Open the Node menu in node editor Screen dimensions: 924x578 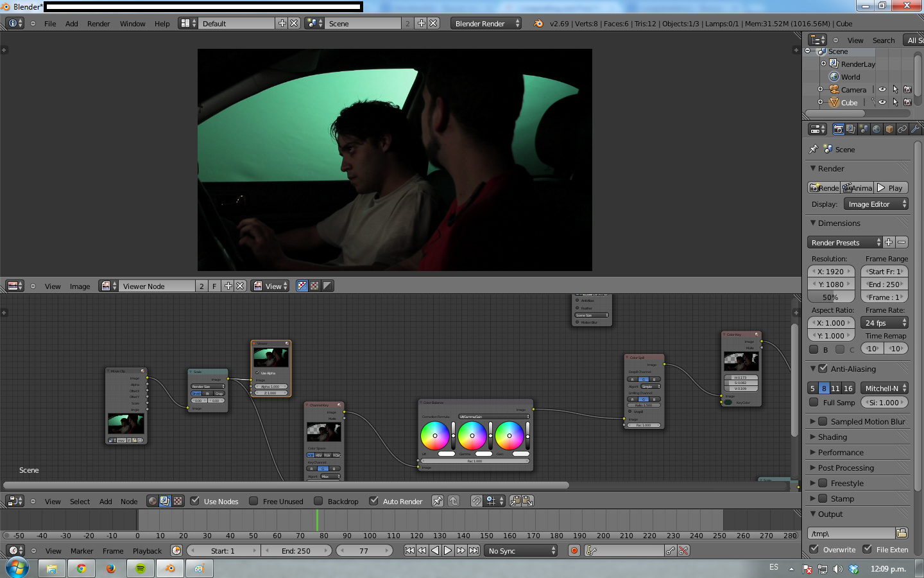tap(129, 502)
